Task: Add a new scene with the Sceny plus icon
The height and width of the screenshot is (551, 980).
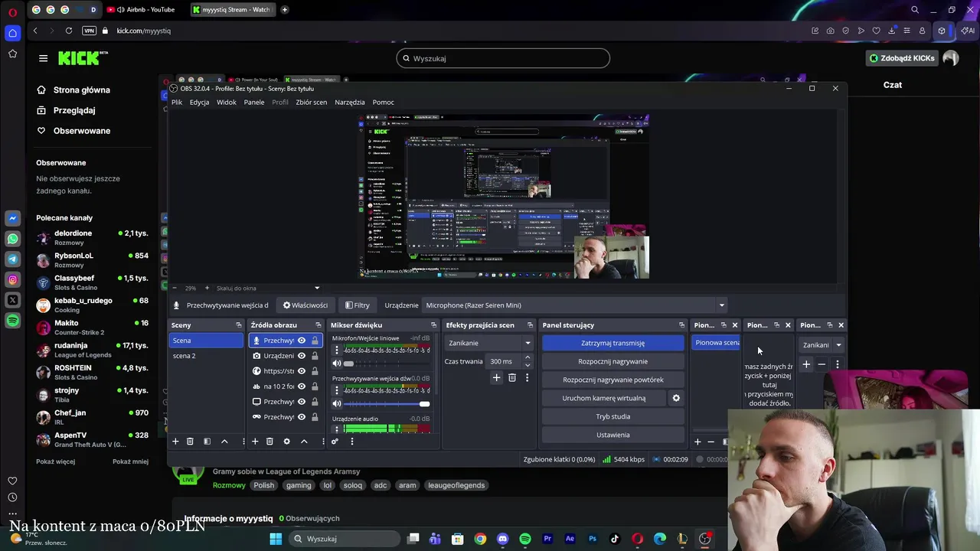Action: (175, 442)
